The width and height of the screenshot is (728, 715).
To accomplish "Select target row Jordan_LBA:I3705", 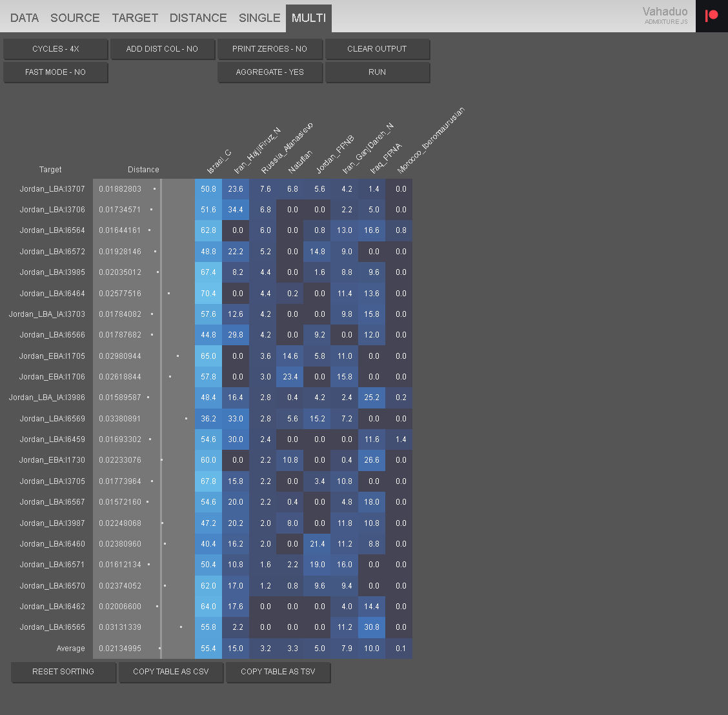I will tap(52, 481).
